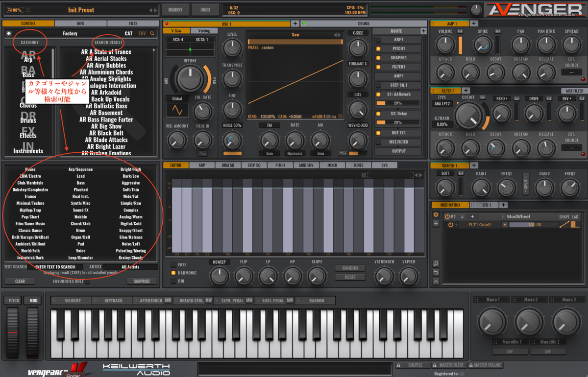588x377 pixels.
Task: Open the FLT1 Cutoff destination dropdown
Action: click(479, 225)
